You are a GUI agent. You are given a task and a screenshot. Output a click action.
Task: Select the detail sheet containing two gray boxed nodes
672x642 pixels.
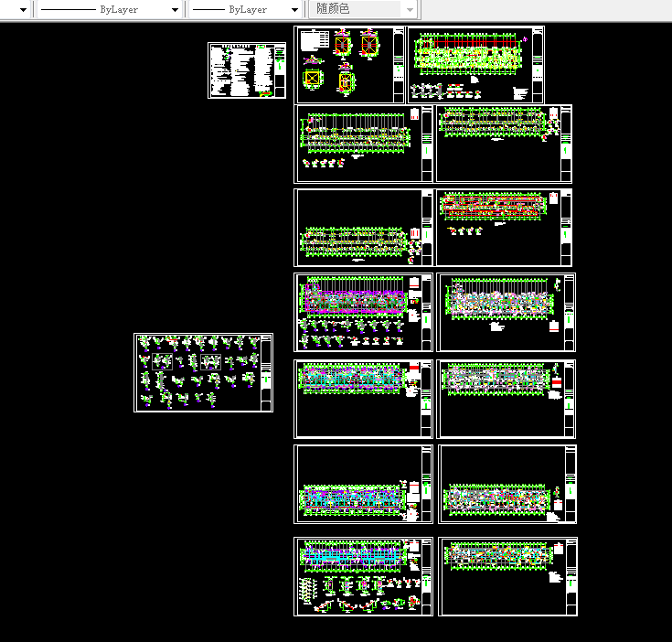point(203,372)
